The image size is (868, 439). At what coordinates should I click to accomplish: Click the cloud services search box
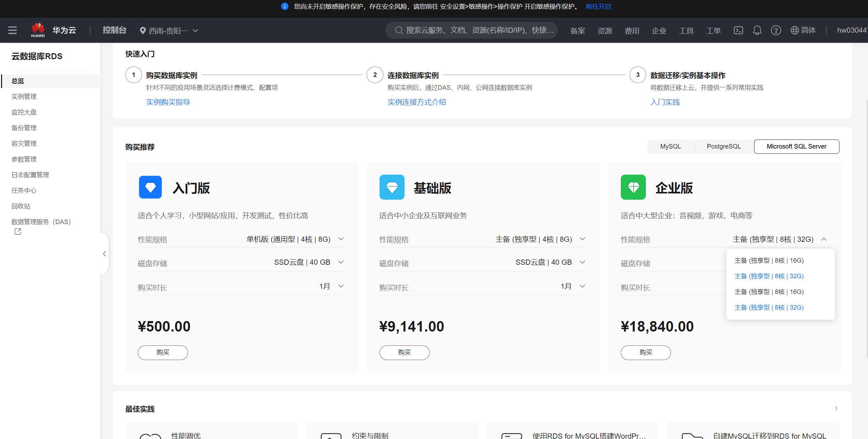[472, 30]
